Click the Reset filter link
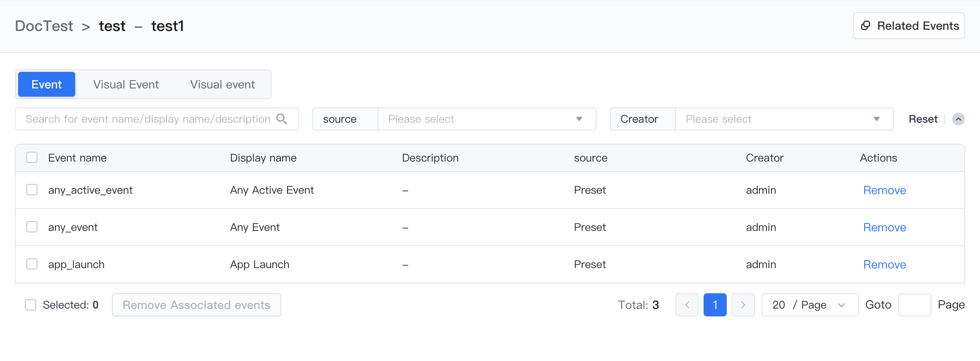 tap(923, 119)
